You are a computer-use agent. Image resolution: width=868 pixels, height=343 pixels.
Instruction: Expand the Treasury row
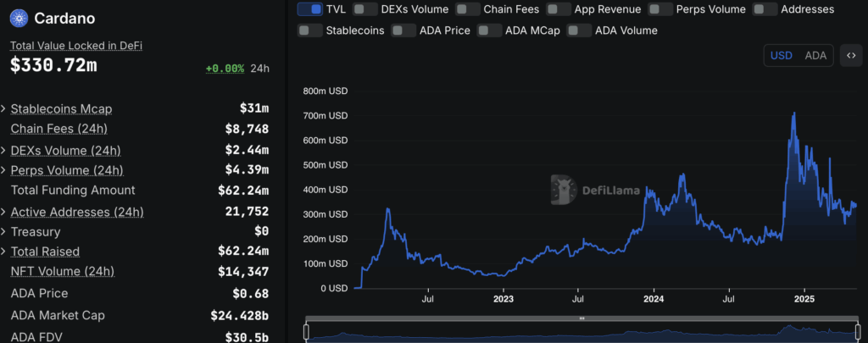pyautogui.click(x=3, y=231)
